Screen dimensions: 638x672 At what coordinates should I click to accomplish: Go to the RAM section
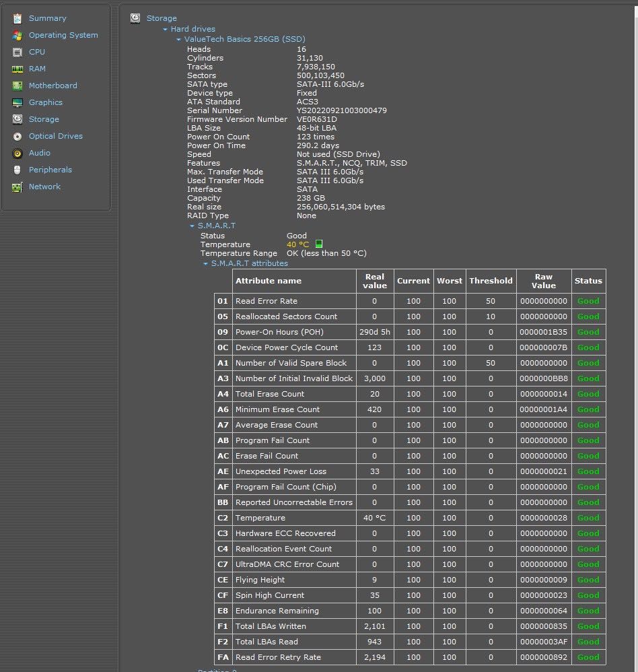[37, 69]
